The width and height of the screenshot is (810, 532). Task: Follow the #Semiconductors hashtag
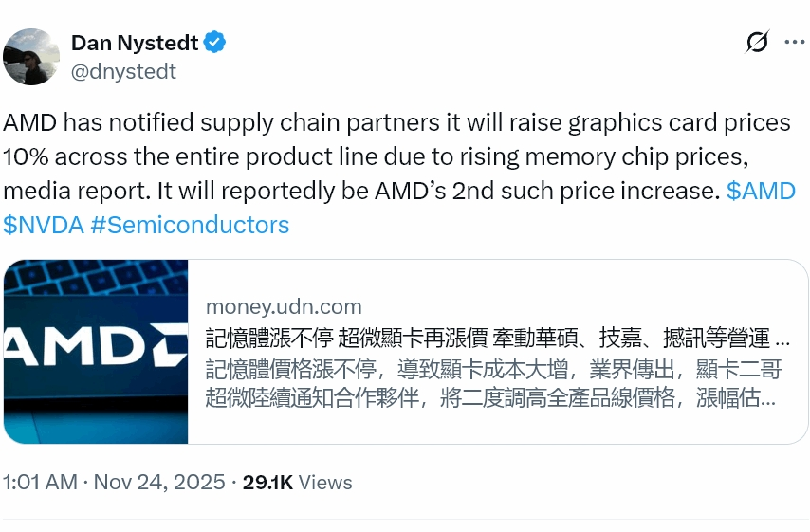click(190, 225)
